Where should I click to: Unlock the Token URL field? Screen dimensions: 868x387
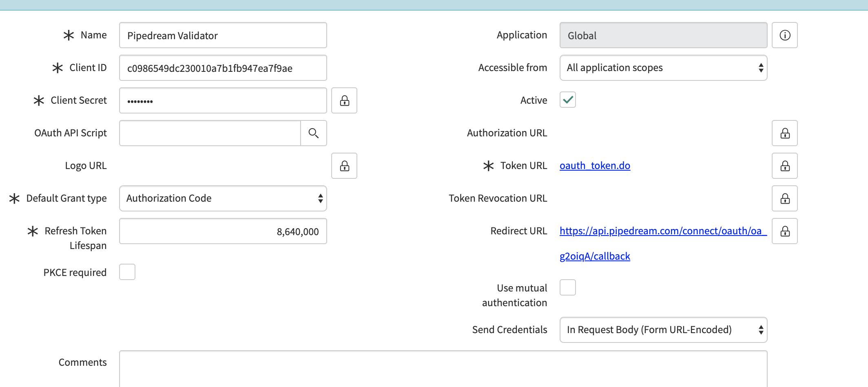tap(784, 166)
